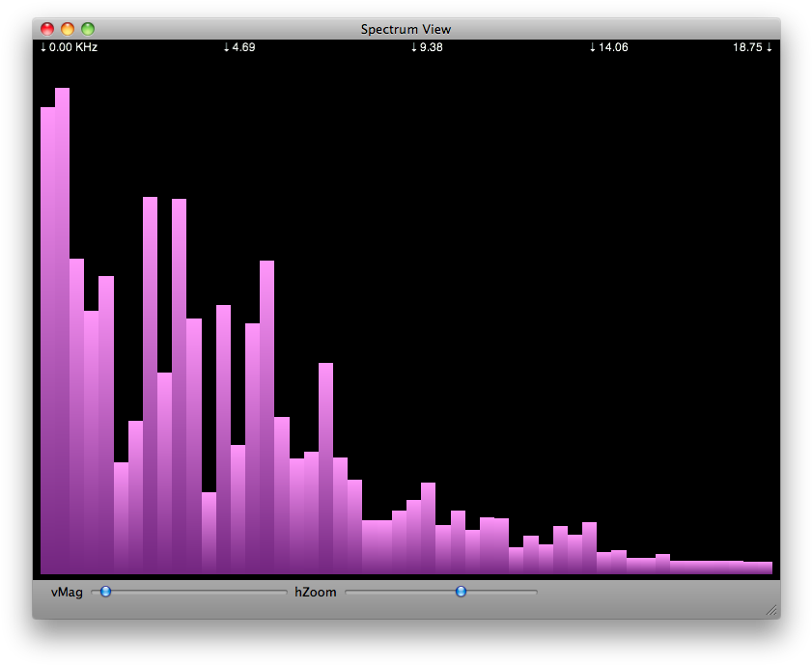The image size is (812, 665).
Task: Click the vMag slider thumb
Action: pyautogui.click(x=104, y=592)
